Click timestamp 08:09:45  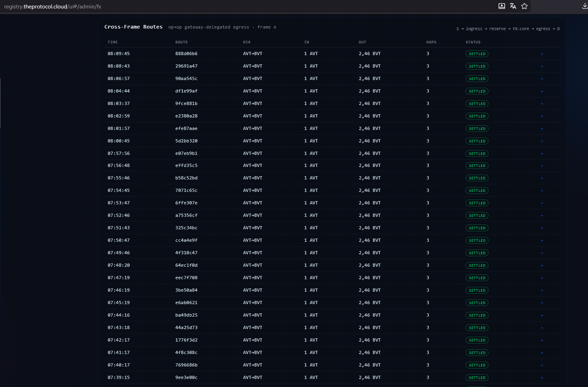(119, 54)
